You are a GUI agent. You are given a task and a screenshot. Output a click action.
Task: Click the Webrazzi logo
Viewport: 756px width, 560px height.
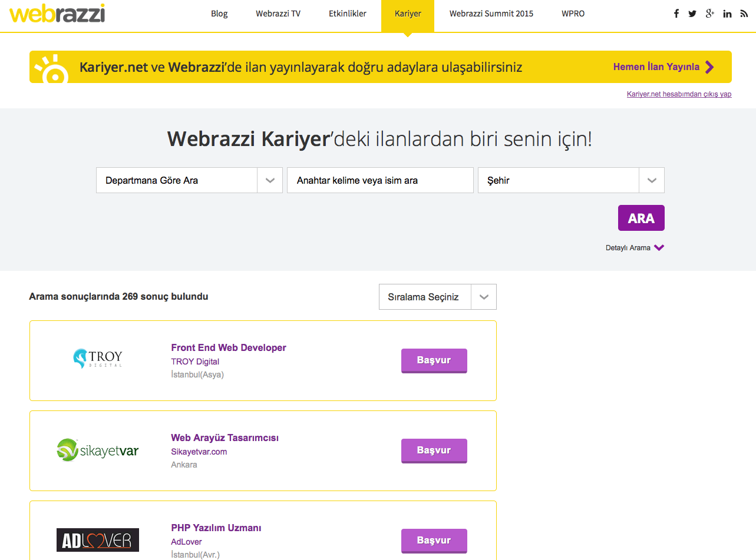[x=57, y=14]
